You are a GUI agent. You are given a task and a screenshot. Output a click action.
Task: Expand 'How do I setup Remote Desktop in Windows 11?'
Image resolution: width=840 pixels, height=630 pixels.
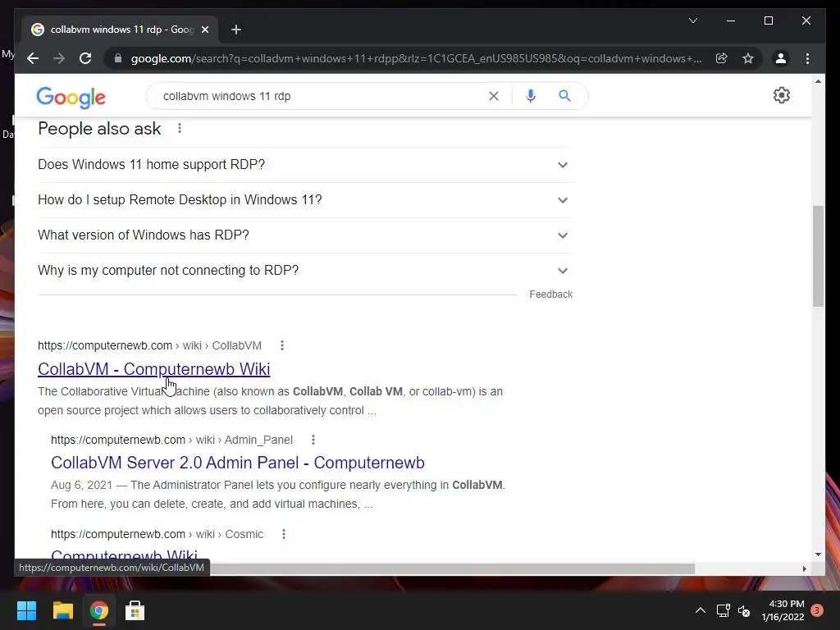[x=305, y=200]
